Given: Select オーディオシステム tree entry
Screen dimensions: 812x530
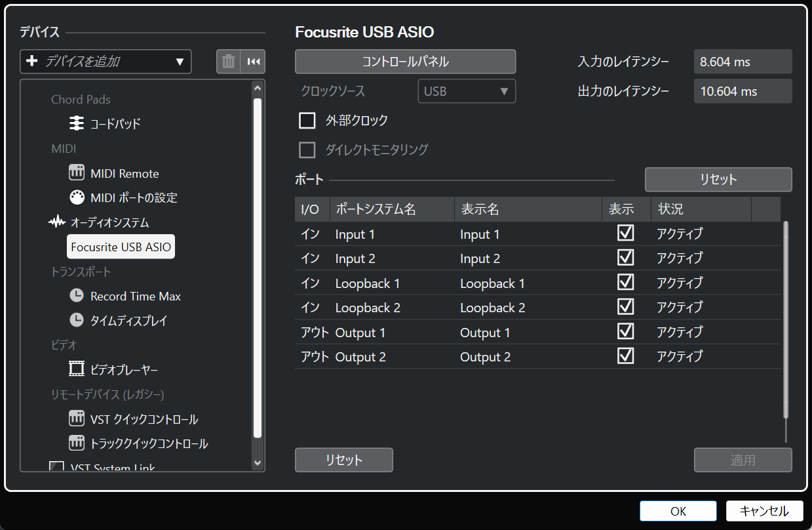Looking at the screenshot, I should [109, 222].
